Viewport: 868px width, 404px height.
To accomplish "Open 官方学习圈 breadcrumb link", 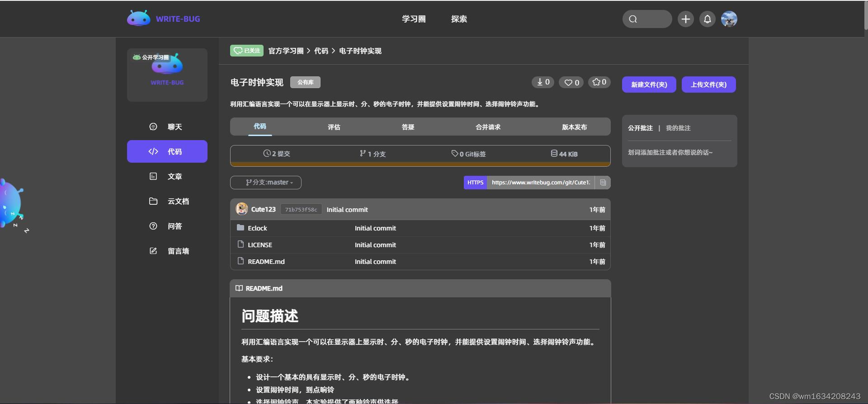I will pos(286,51).
